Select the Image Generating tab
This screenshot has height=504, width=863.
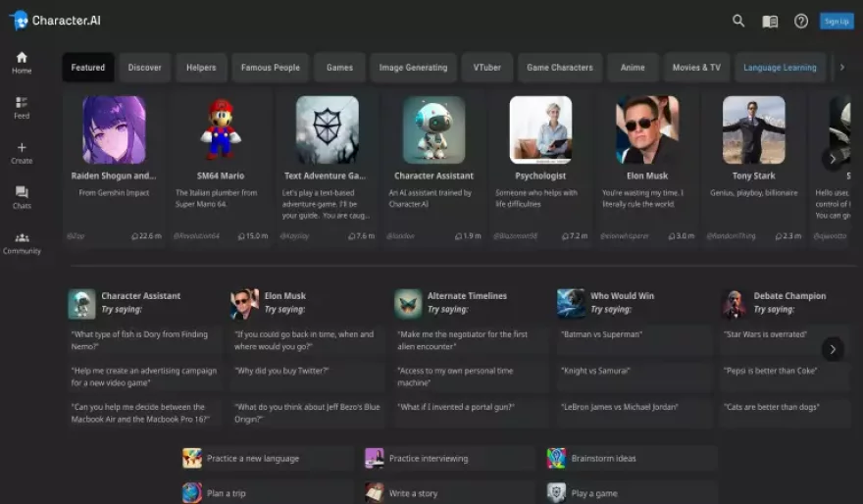[413, 67]
